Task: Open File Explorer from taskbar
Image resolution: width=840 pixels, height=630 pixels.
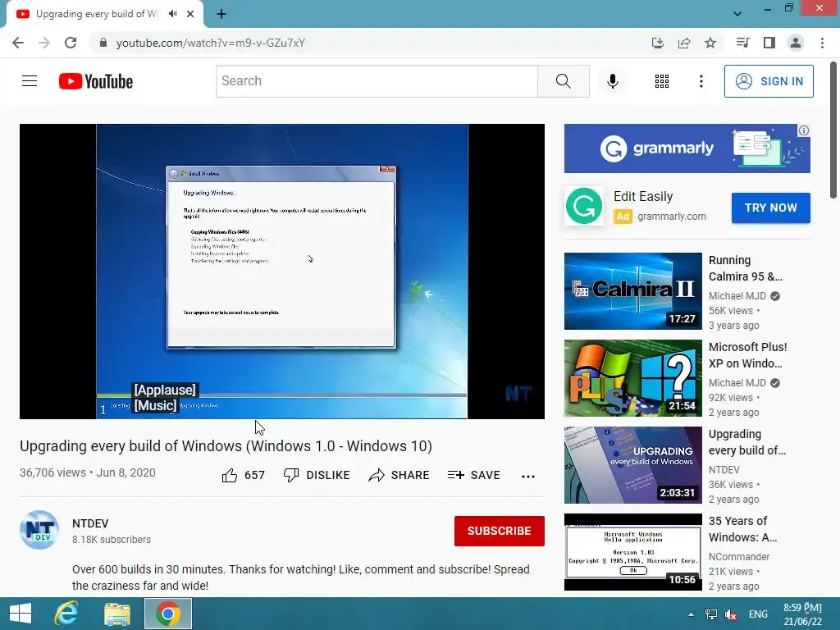Action: point(116,614)
